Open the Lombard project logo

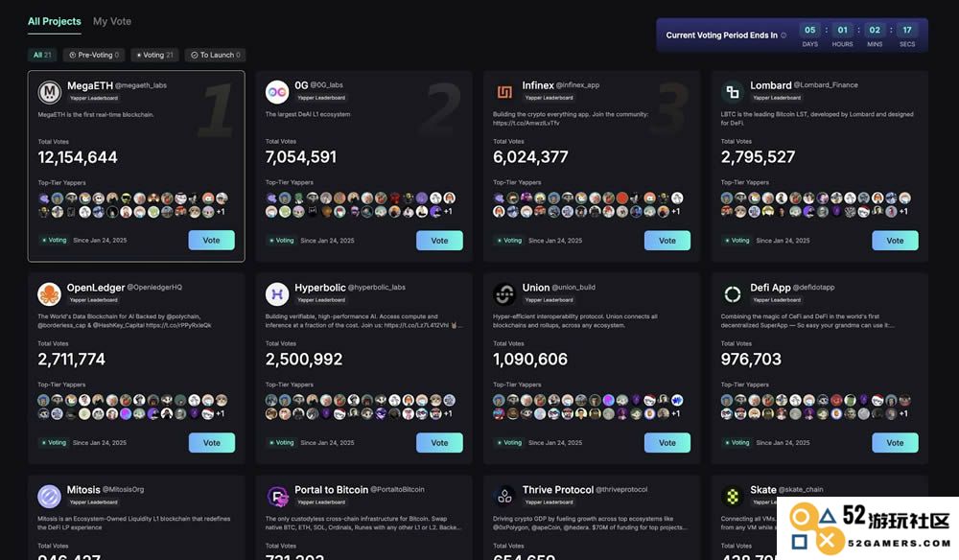tap(732, 92)
